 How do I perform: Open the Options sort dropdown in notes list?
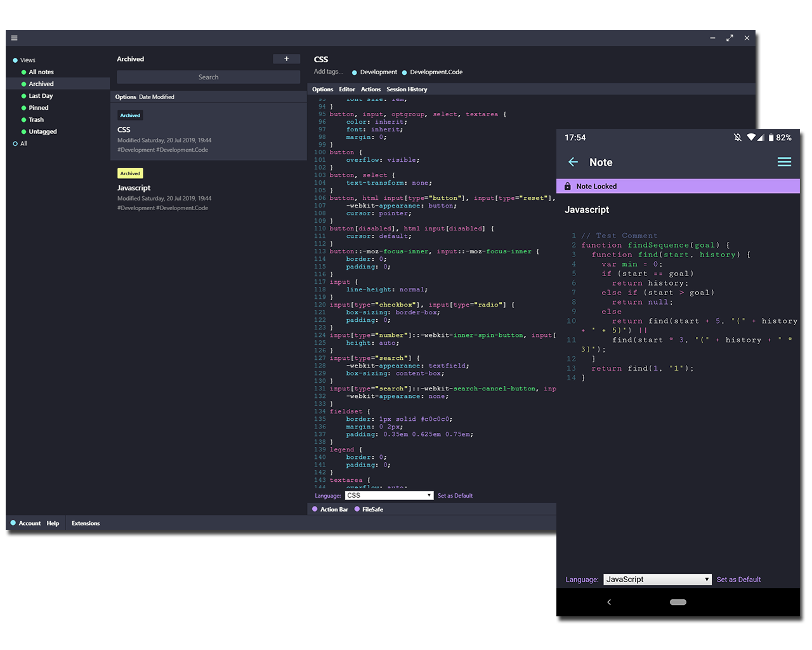tap(126, 97)
